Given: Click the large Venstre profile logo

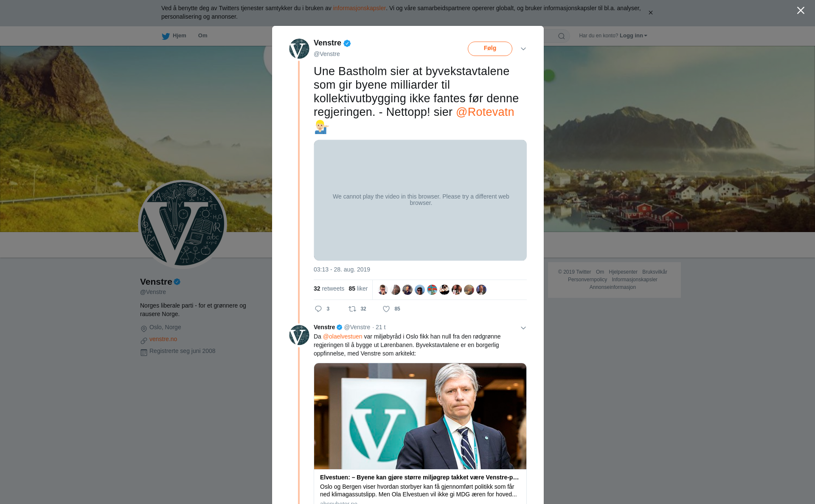Looking at the screenshot, I should click(x=183, y=224).
